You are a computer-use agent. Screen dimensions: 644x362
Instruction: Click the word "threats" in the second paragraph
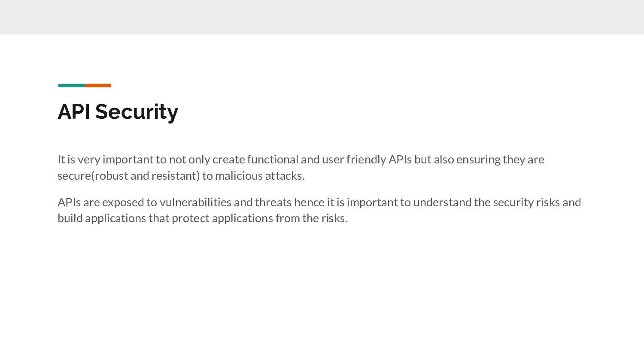point(273,202)
